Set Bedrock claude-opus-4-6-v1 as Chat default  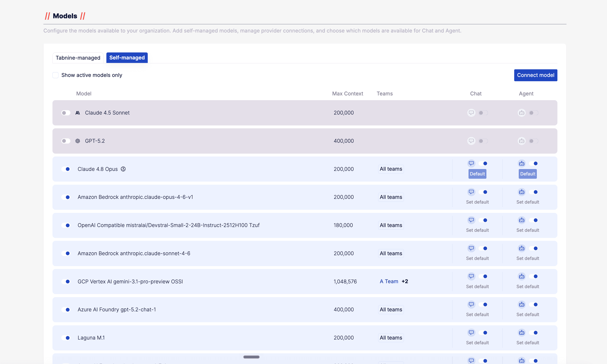click(x=477, y=202)
